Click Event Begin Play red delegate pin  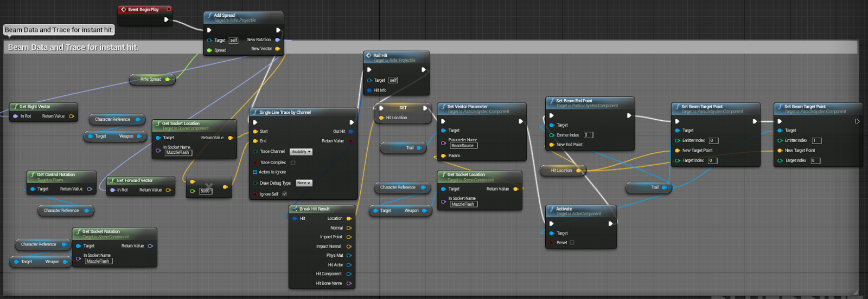[169, 9]
